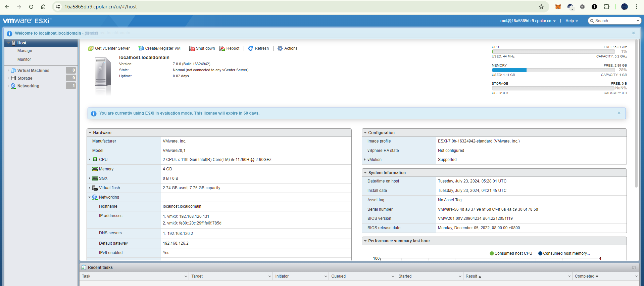The height and width of the screenshot is (286, 644).
Task: Click the Get vCenter Server icon
Action: point(91,48)
